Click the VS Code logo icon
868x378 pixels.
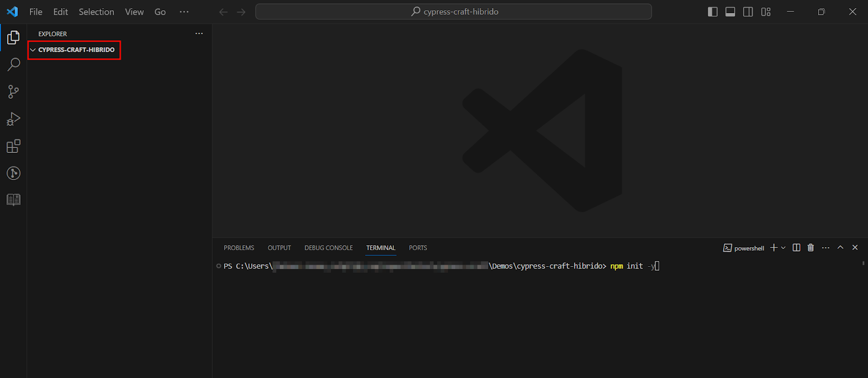(12, 11)
